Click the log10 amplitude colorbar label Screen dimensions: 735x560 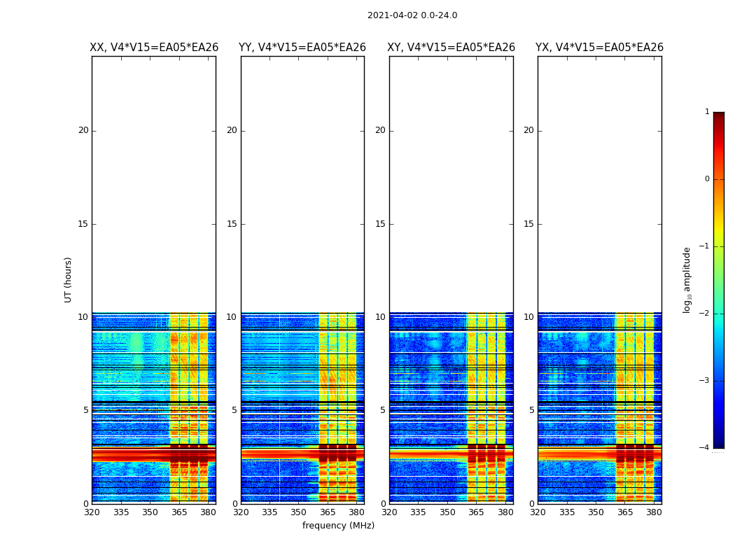[687, 280]
